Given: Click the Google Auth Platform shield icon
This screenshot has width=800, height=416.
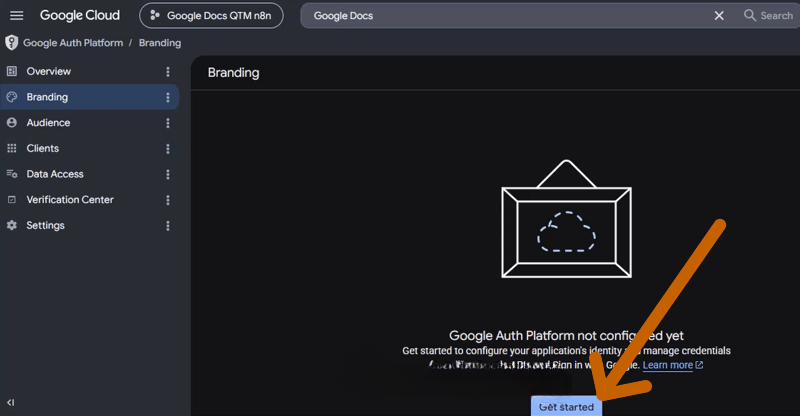Looking at the screenshot, I should click(x=11, y=43).
